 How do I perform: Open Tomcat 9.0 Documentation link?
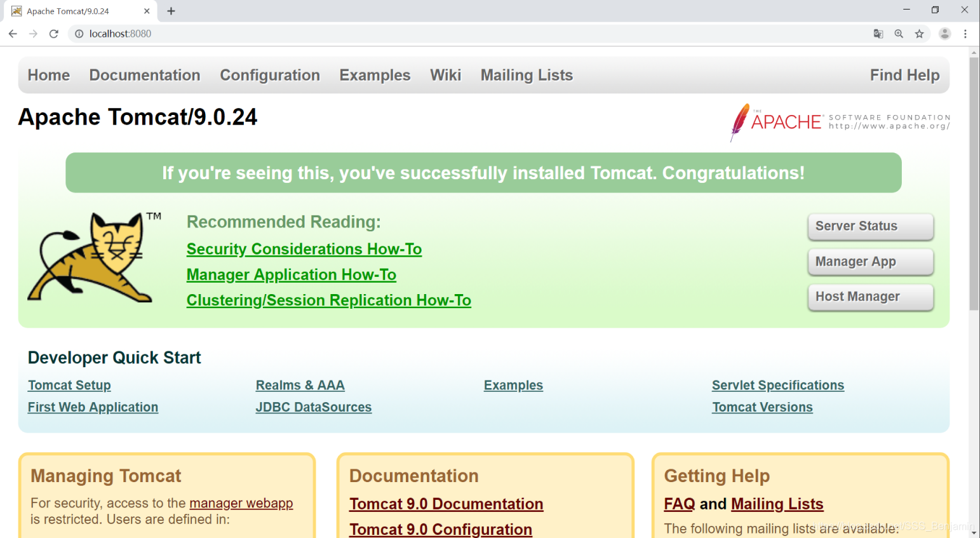446,504
